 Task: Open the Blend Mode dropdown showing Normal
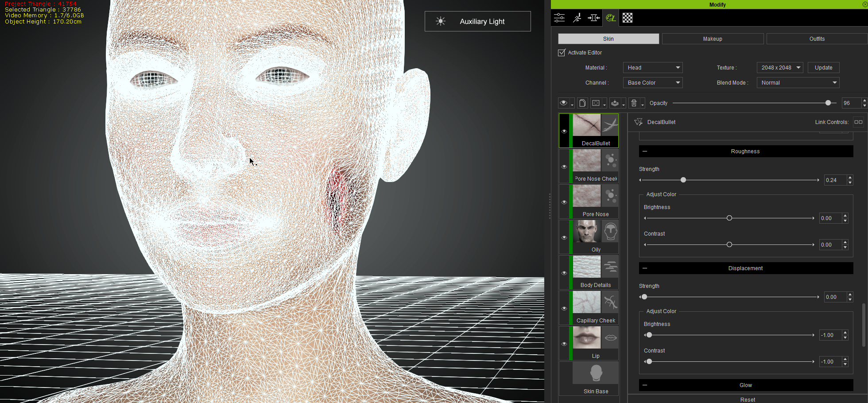[798, 83]
